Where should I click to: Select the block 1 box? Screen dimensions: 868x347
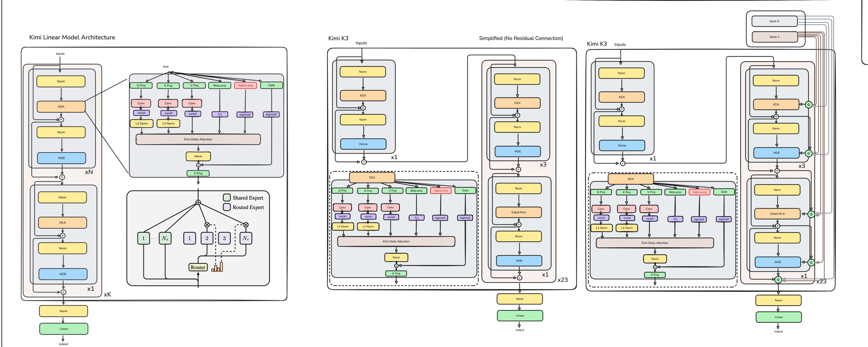[x=774, y=37]
